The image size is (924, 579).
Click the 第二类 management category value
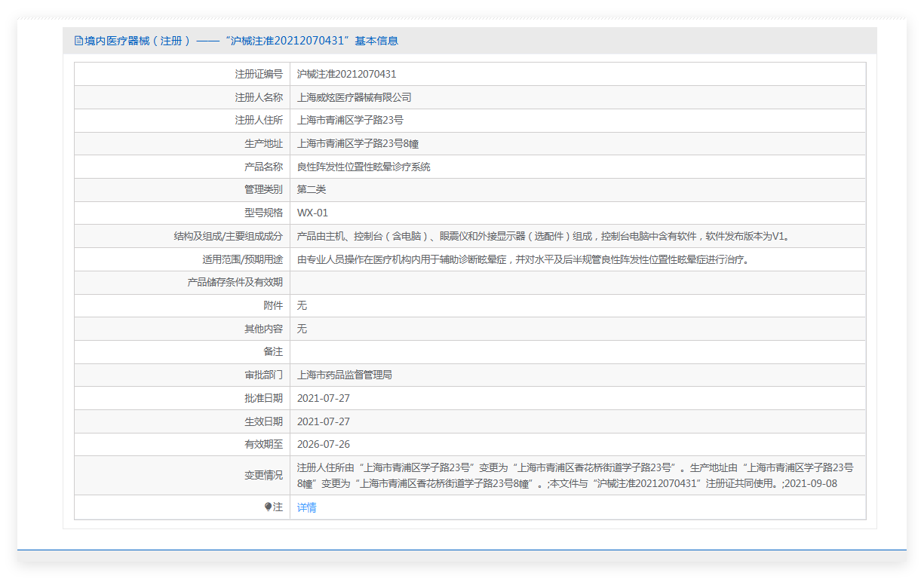[x=312, y=189]
